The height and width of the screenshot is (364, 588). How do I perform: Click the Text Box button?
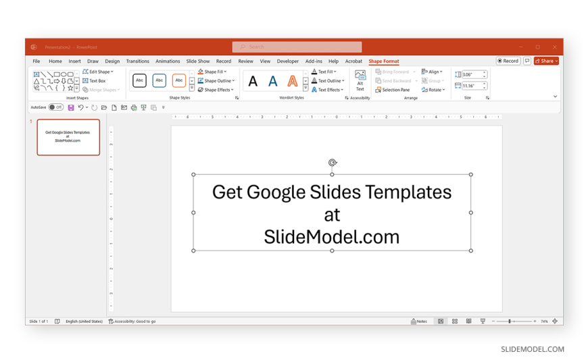click(94, 81)
